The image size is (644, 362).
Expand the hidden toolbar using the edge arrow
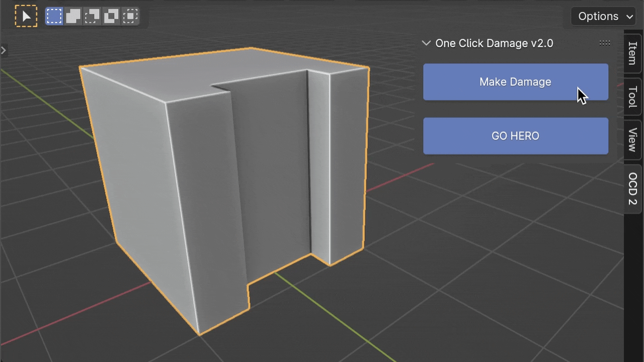3,50
